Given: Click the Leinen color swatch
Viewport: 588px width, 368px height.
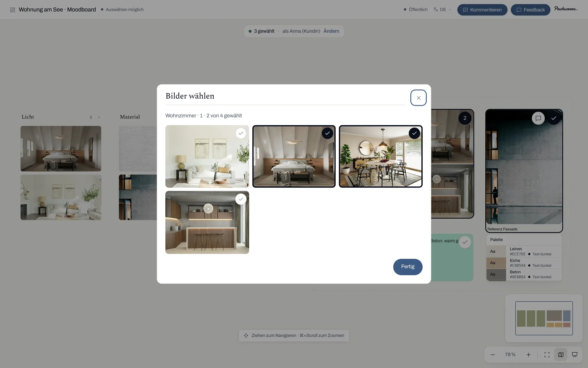Looking at the screenshot, I should click(496, 251).
